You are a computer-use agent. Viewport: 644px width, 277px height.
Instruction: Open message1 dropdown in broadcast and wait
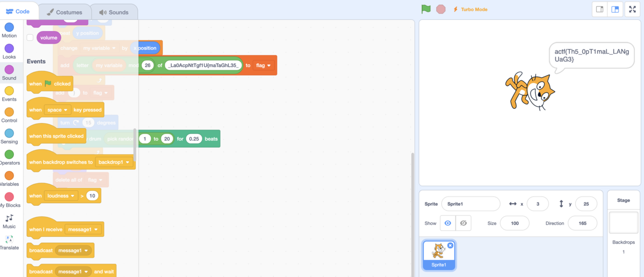(x=73, y=272)
